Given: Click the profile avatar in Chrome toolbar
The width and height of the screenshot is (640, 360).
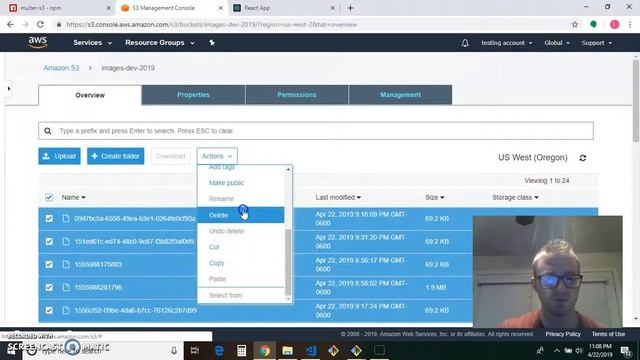Looking at the screenshot, I should [614, 24].
